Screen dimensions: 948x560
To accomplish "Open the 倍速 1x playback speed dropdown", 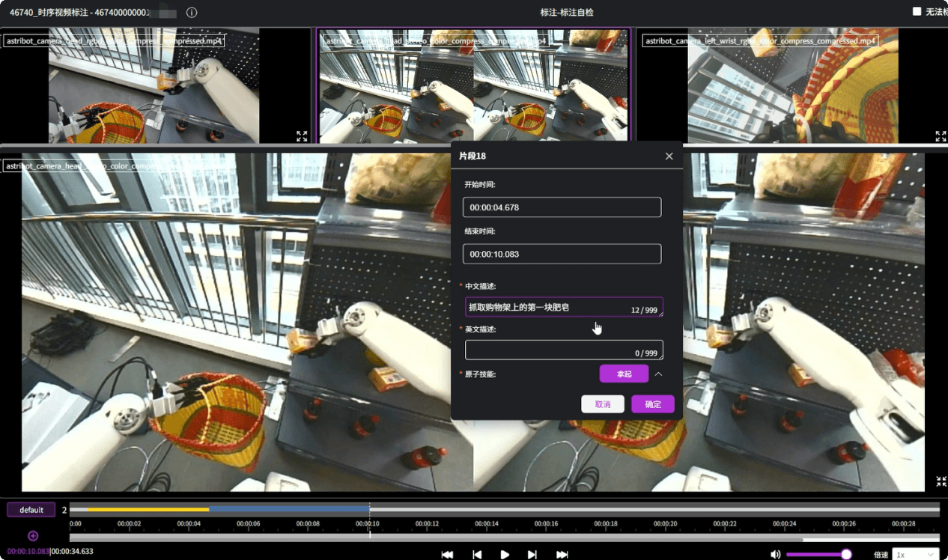I will click(917, 555).
